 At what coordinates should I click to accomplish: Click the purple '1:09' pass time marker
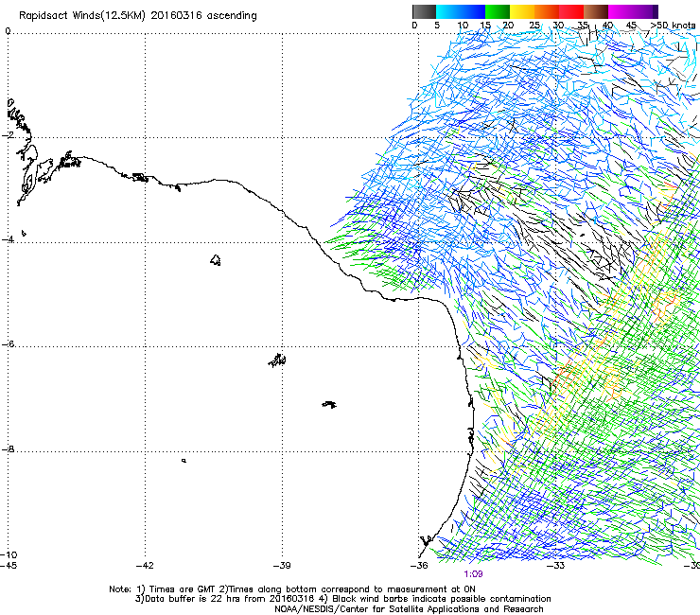point(473,574)
